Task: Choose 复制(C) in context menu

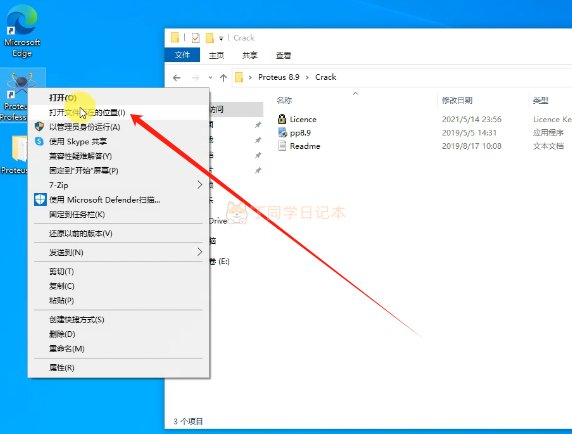Action: click(119, 286)
